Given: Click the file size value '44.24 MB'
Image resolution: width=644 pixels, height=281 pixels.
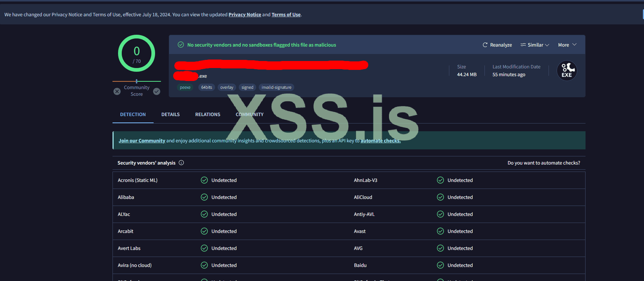Looking at the screenshot, I should (x=467, y=75).
